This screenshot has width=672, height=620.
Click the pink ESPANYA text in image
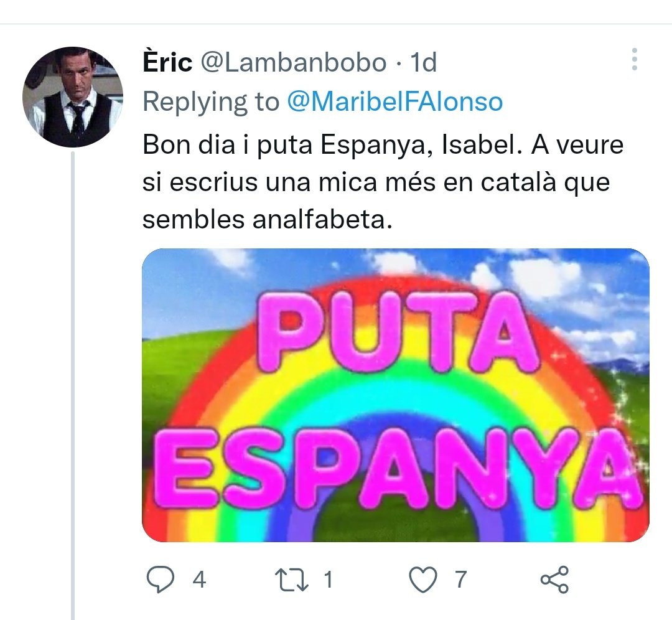(x=396, y=466)
